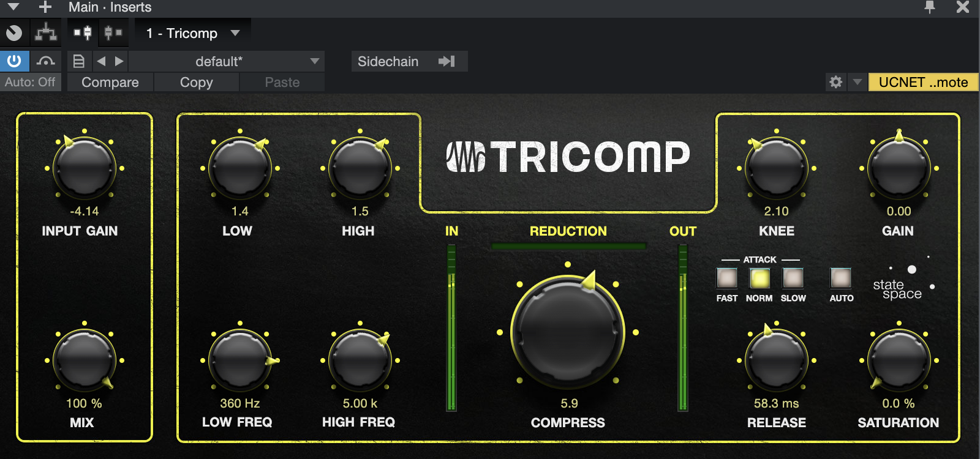
Task: Open the 1 - Tricomp insert selector dropdown
Action: point(192,33)
